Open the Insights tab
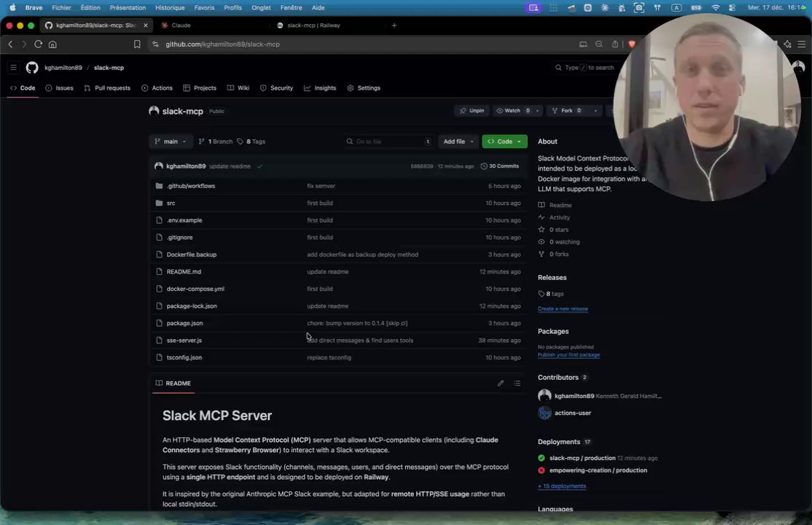 (320, 88)
